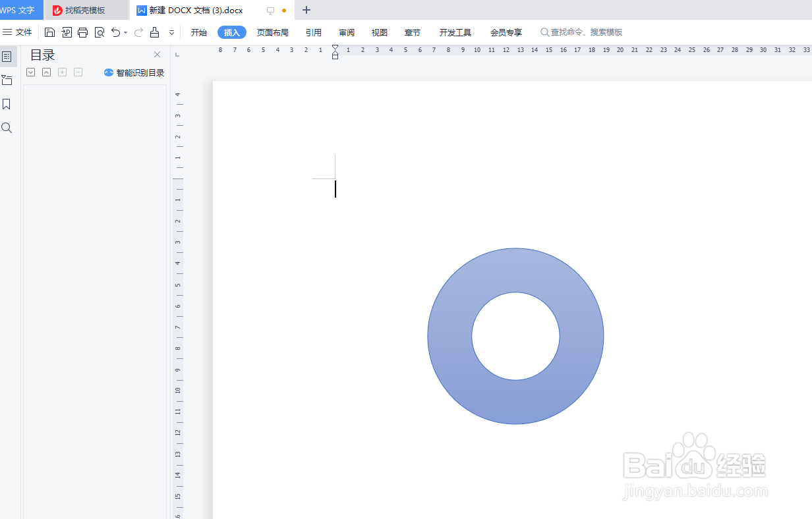The height and width of the screenshot is (519, 812).
Task: Switch to the 开始 ribbon tab
Action: pos(198,32)
